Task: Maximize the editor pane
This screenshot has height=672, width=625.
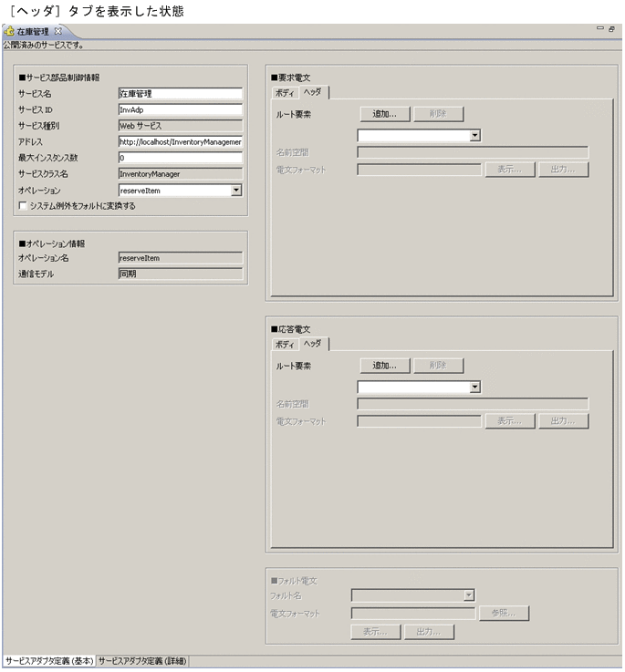Action: 611,28
